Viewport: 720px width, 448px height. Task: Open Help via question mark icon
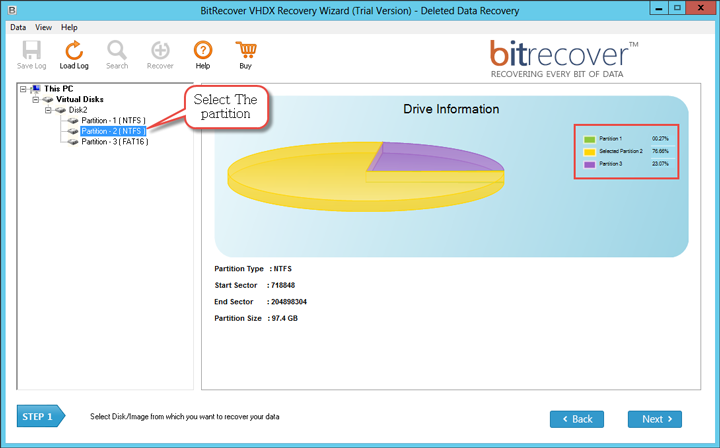[202, 50]
